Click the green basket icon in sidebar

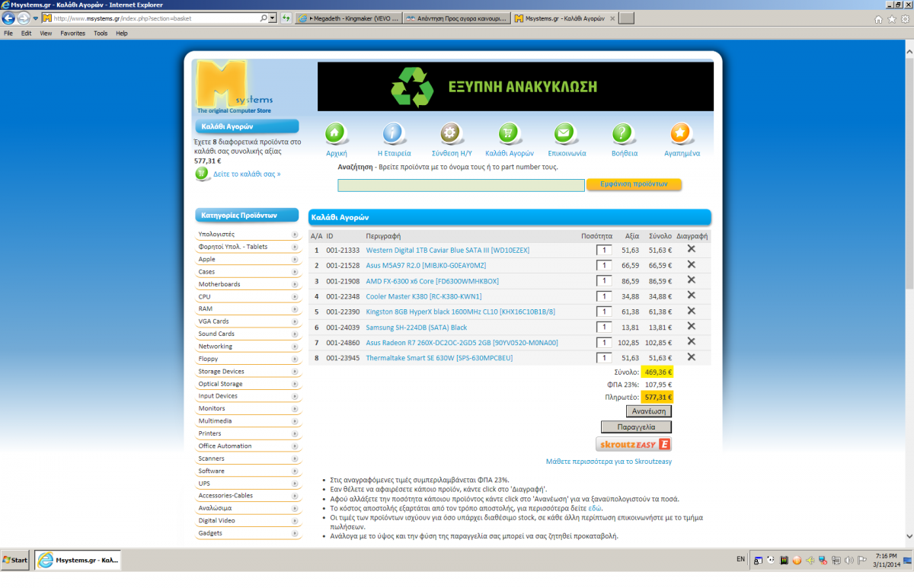click(x=202, y=174)
